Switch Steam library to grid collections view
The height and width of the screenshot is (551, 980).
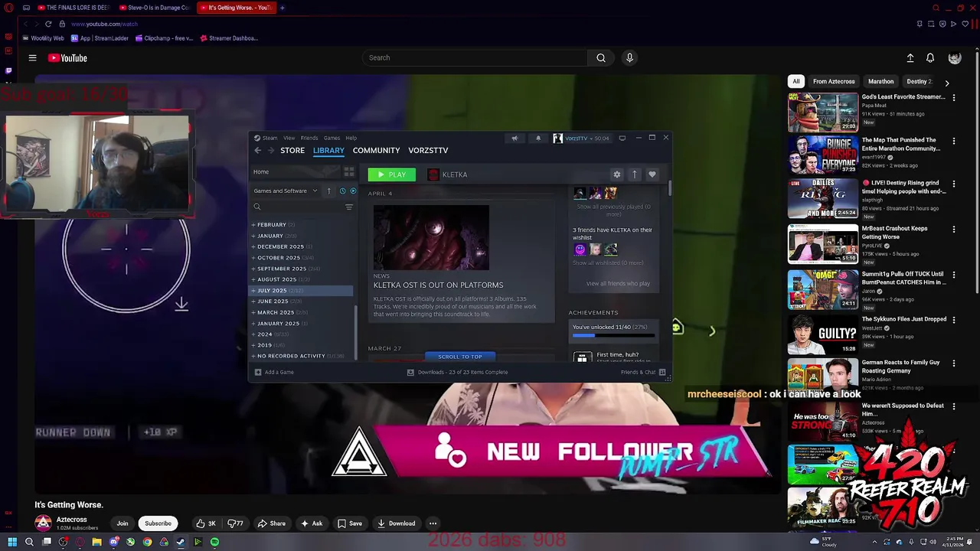coord(349,172)
